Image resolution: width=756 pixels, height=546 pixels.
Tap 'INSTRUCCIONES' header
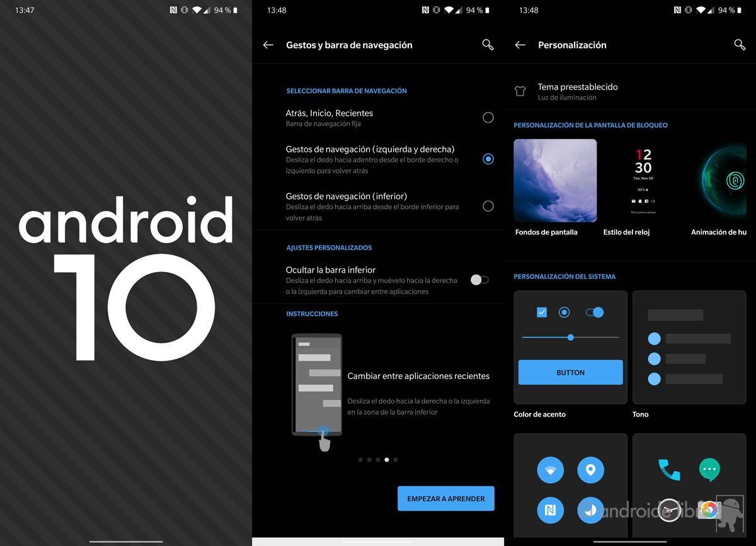coord(312,314)
